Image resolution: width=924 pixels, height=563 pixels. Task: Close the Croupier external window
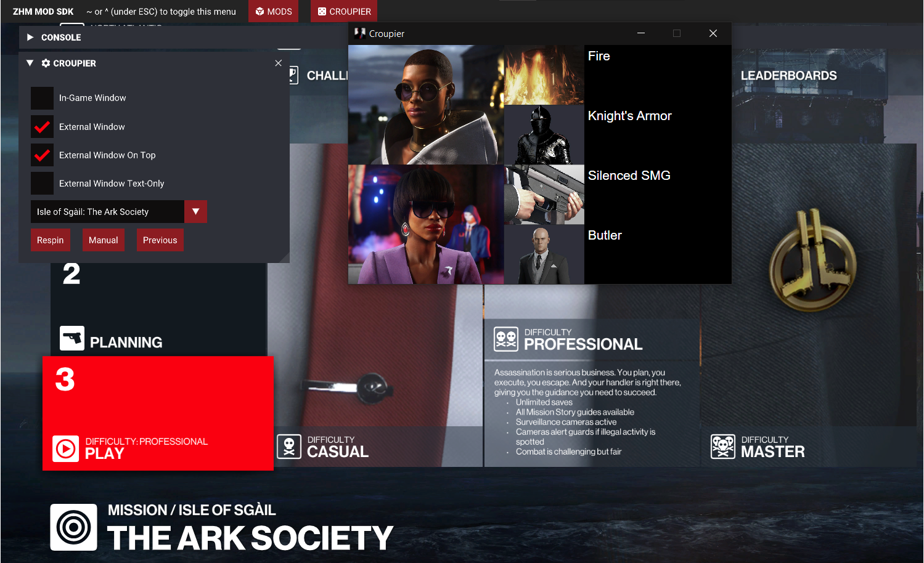click(713, 33)
